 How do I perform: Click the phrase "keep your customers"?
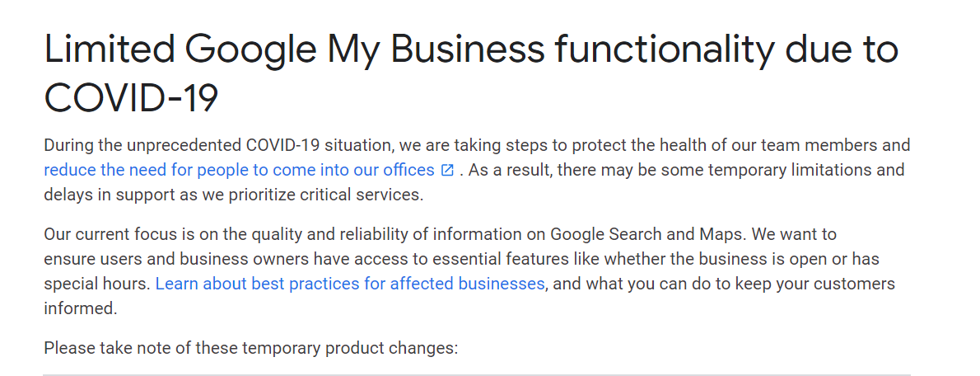tap(815, 284)
